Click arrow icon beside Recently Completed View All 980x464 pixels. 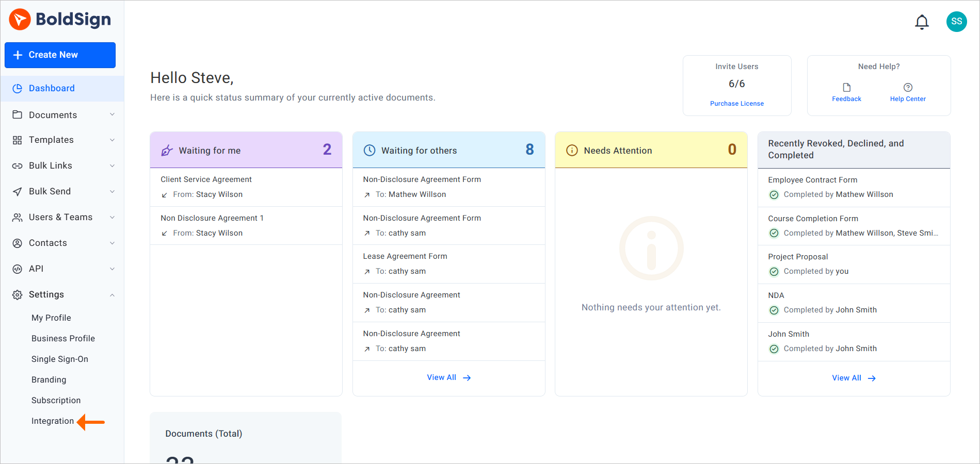(872, 378)
